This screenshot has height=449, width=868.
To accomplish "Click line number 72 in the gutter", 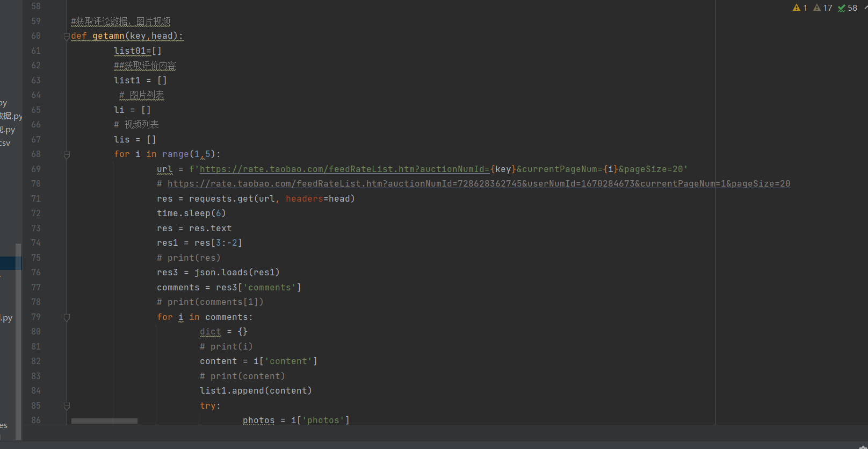I will (36, 213).
